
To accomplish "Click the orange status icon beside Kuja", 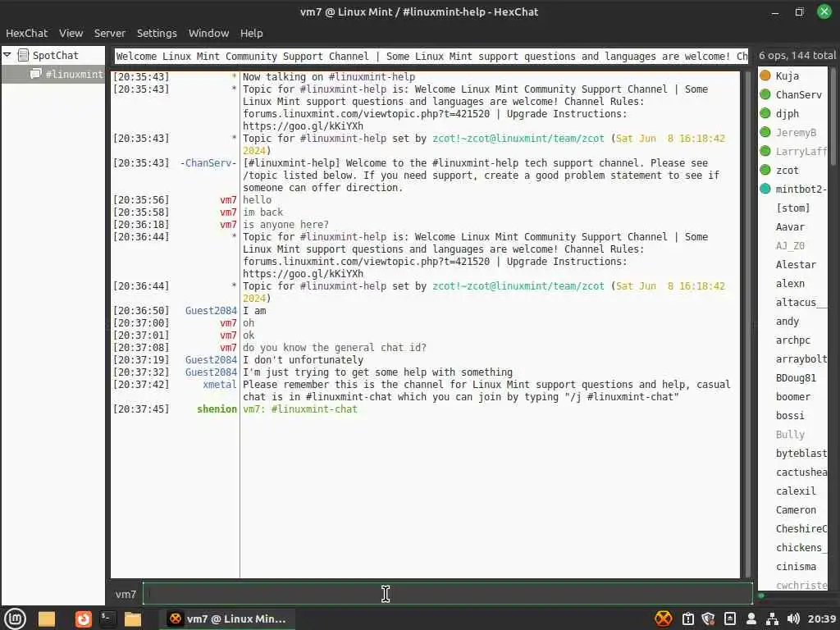I will pyautogui.click(x=765, y=75).
